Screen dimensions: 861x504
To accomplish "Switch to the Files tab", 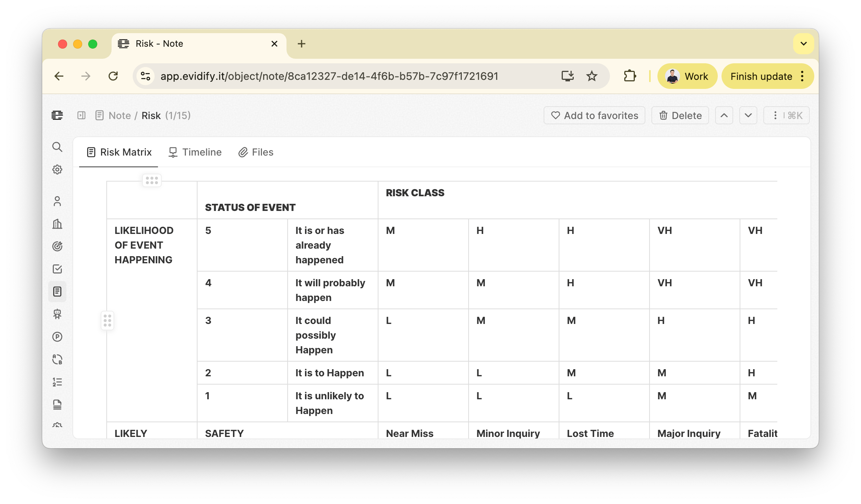I will tap(256, 152).
